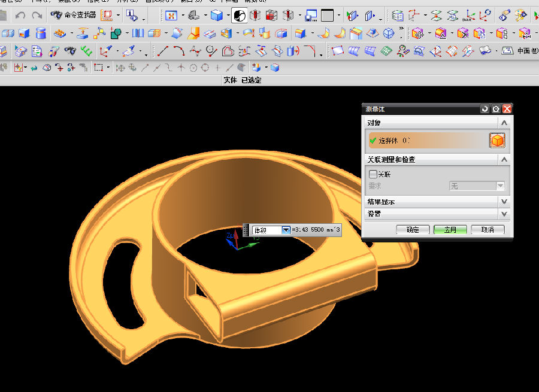The height and width of the screenshot is (392, 539).
Task: Select the arc curve tool
Action: (x=178, y=51)
